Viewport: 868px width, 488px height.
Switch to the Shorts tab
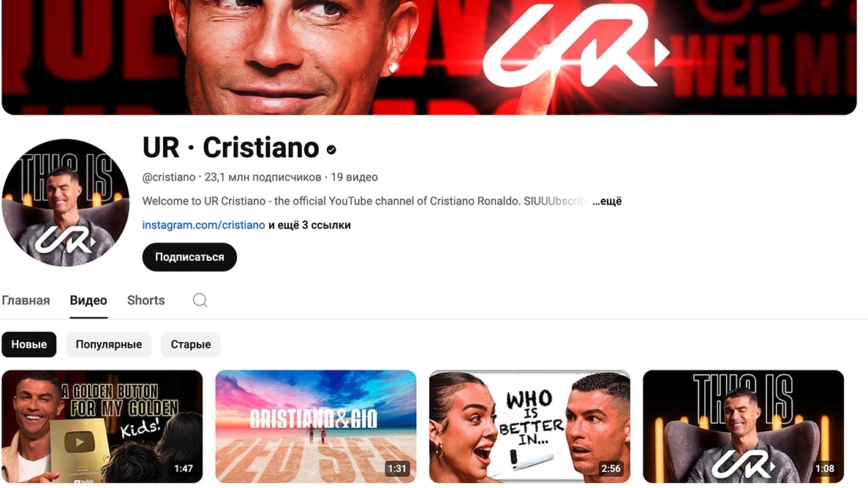point(146,300)
